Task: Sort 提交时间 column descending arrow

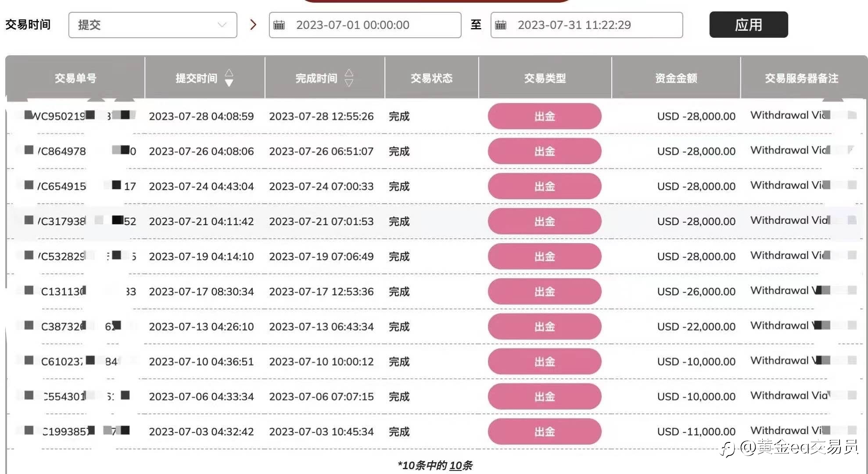Action: (229, 83)
